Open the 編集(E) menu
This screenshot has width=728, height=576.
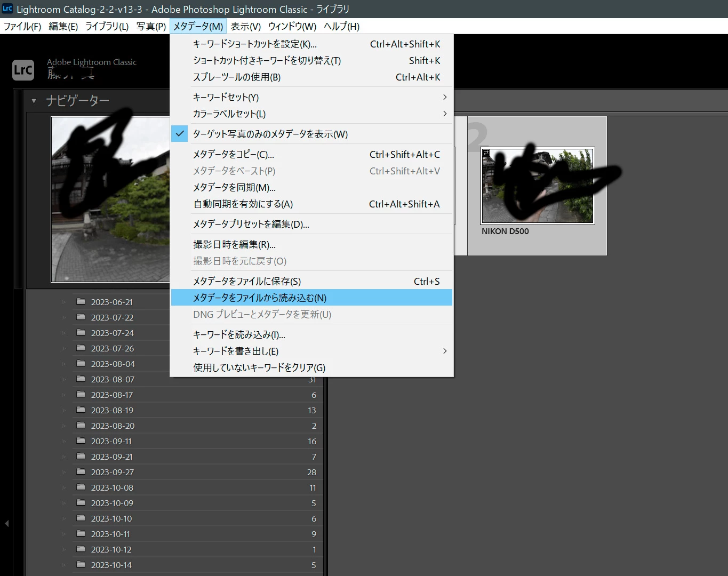(63, 26)
